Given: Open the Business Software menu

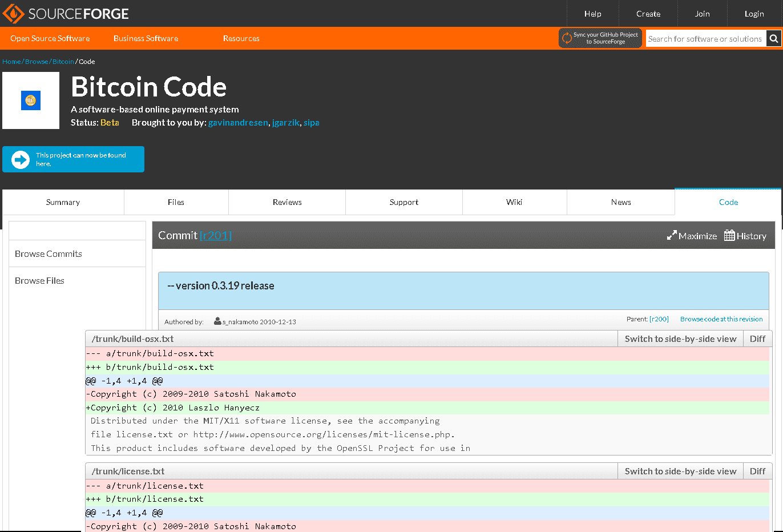Looking at the screenshot, I should (146, 38).
